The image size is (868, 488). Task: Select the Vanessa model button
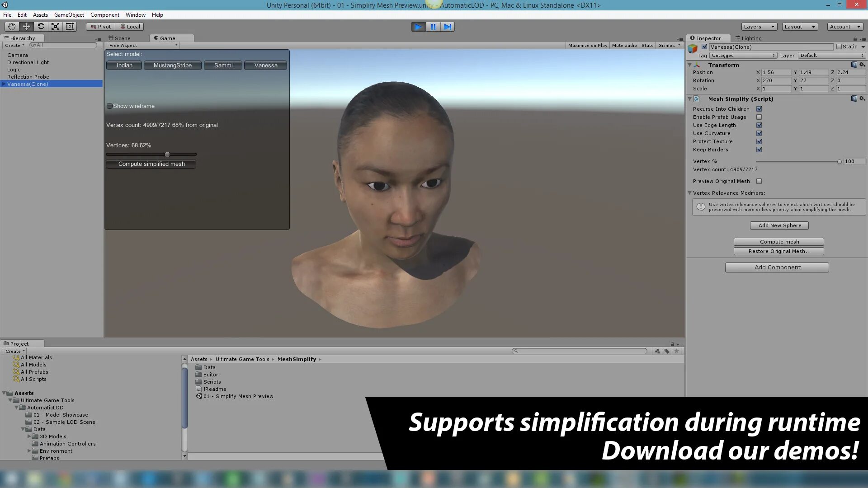266,65
